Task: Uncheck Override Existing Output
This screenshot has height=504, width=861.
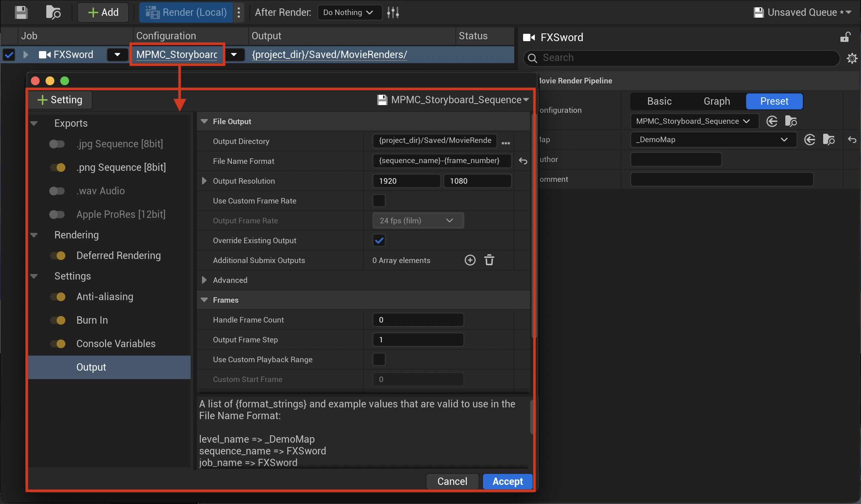Action: pyautogui.click(x=379, y=240)
